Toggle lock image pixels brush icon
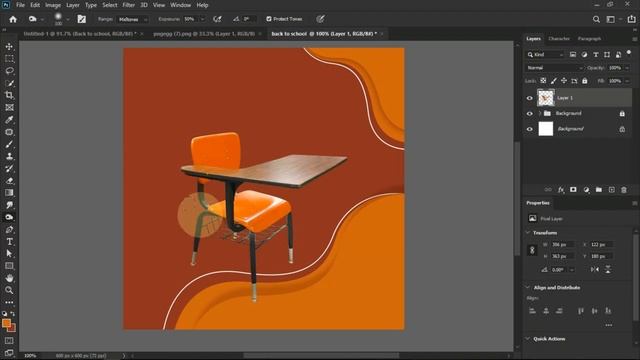640x360 pixels. pos(553,81)
